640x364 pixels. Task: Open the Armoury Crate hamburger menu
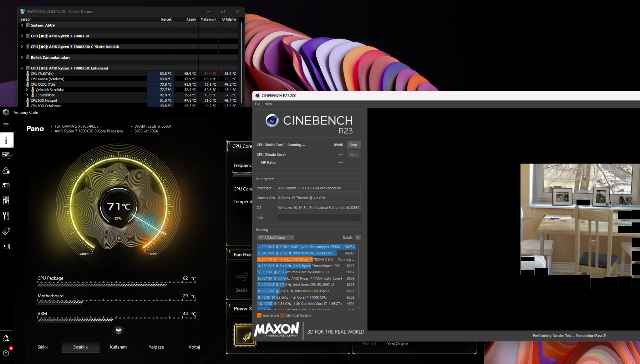(x=6, y=125)
